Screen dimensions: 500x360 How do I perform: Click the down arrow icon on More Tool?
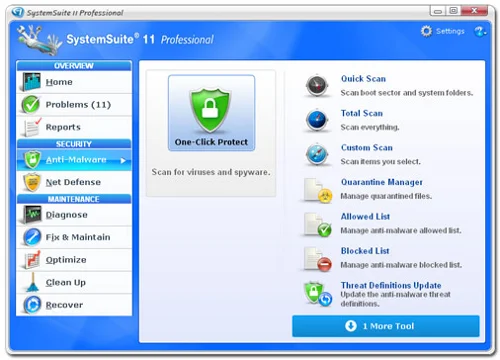tap(351, 326)
